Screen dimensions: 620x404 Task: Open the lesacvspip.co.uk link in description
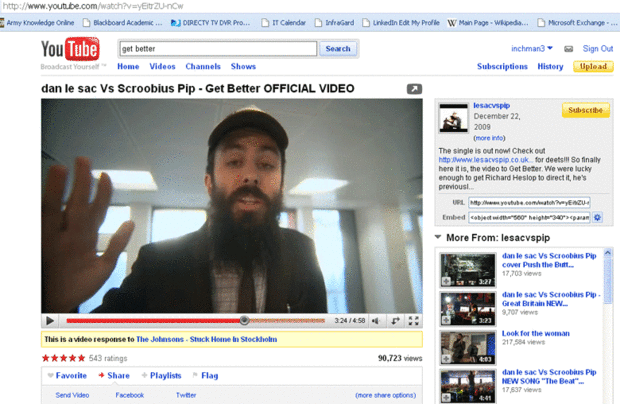486,160
